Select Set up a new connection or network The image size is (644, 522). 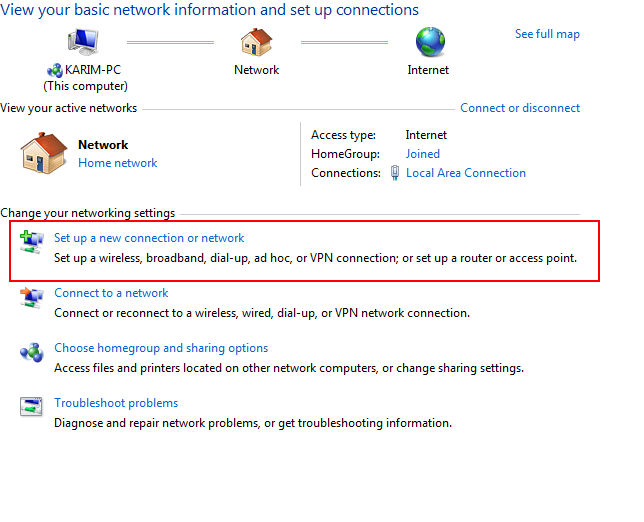tap(149, 238)
